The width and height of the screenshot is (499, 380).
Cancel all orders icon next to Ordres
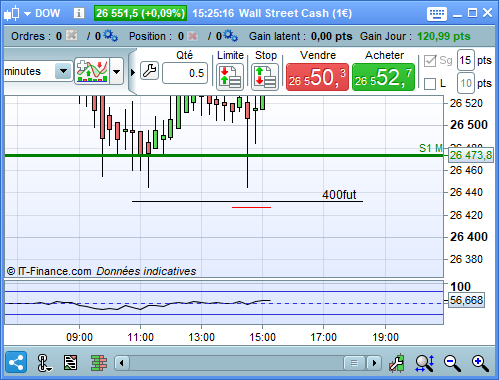coord(71,35)
